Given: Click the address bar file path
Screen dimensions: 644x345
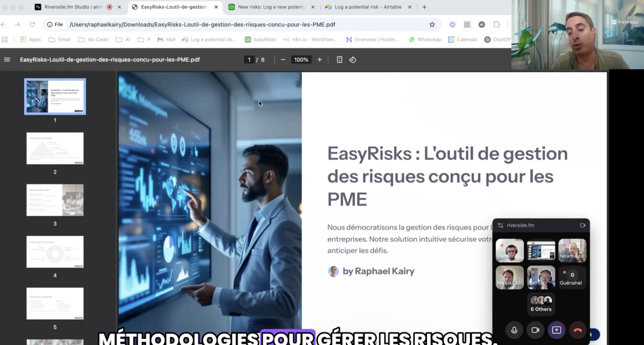Looking at the screenshot, I should click(202, 25).
